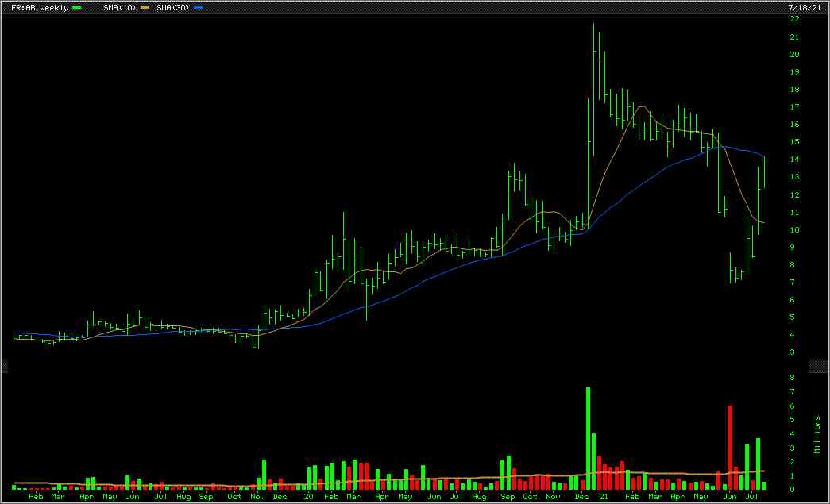Click the 2 volume axis label
This screenshot has height=504, width=830.
pos(793,462)
